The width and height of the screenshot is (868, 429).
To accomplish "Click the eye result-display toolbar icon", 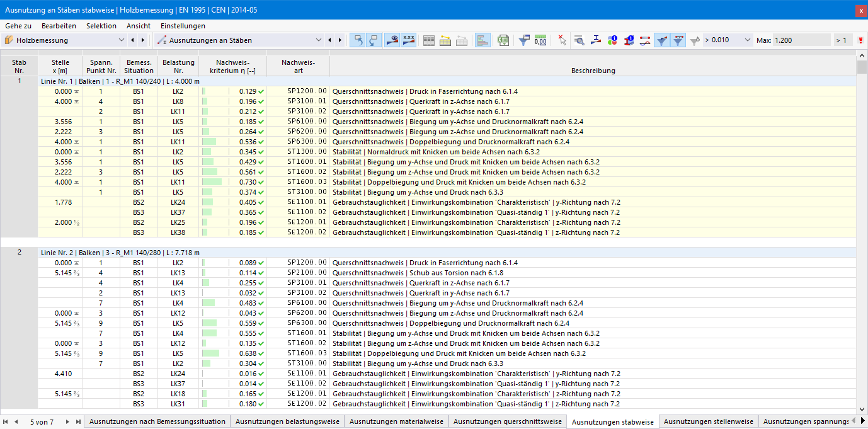I will [x=392, y=40].
